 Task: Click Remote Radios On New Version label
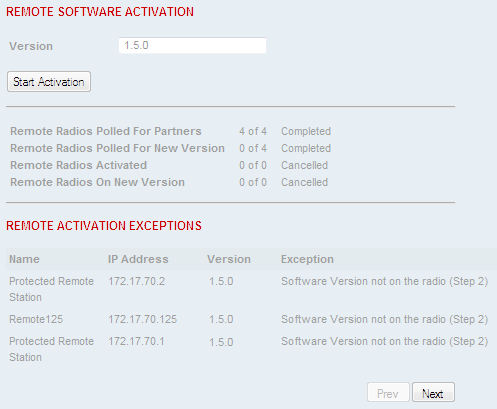[97, 182]
